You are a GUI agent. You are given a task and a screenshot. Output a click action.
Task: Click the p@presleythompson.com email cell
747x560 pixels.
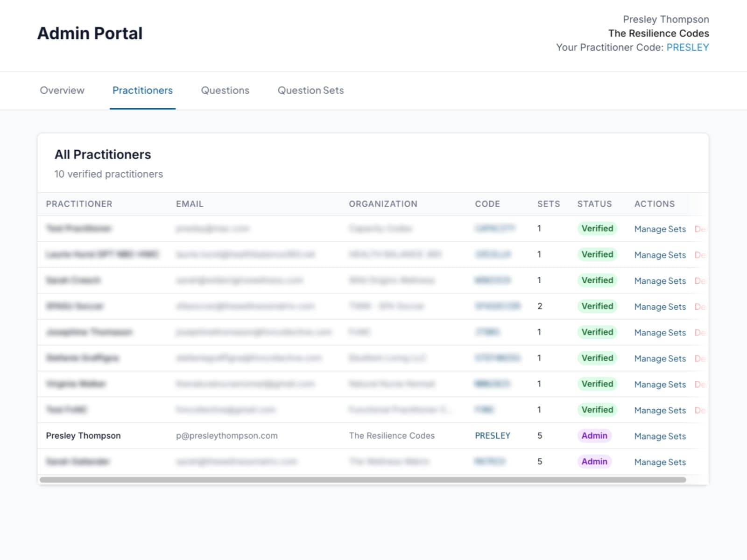pos(226,436)
